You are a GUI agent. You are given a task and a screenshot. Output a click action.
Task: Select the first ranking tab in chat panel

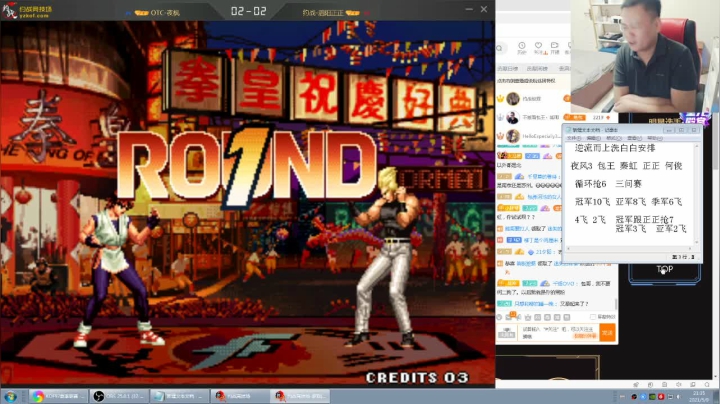pos(507,68)
